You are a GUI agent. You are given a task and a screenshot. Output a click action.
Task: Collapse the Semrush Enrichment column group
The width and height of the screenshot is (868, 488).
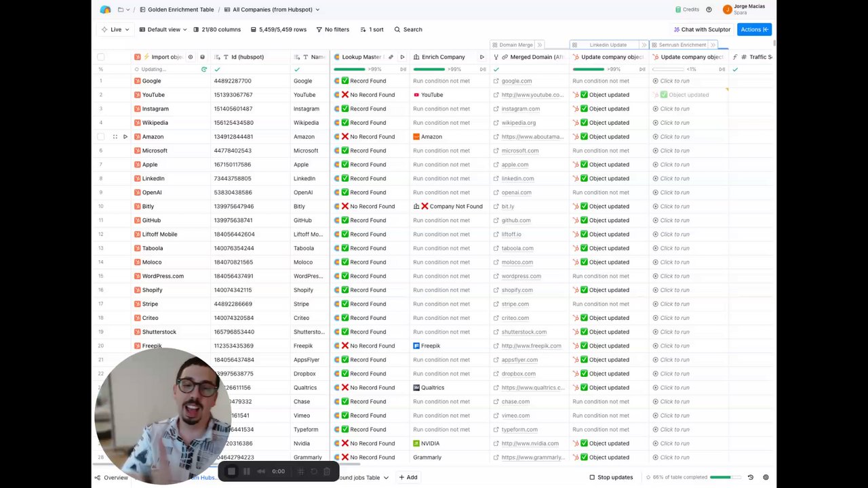pyautogui.click(x=713, y=45)
